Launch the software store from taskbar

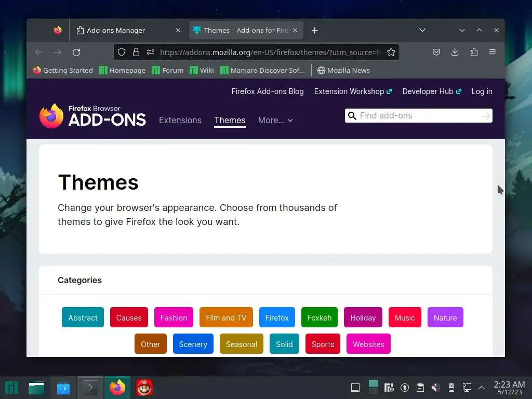click(63, 388)
